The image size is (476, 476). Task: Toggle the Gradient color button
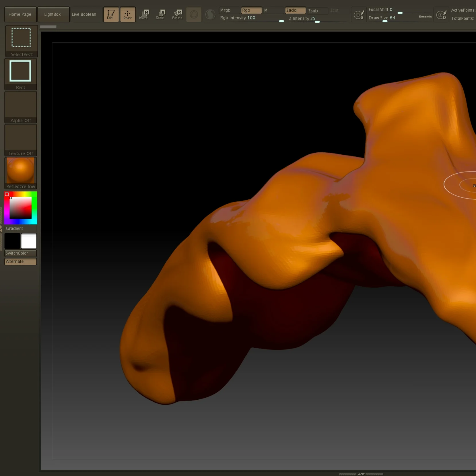tap(20, 228)
